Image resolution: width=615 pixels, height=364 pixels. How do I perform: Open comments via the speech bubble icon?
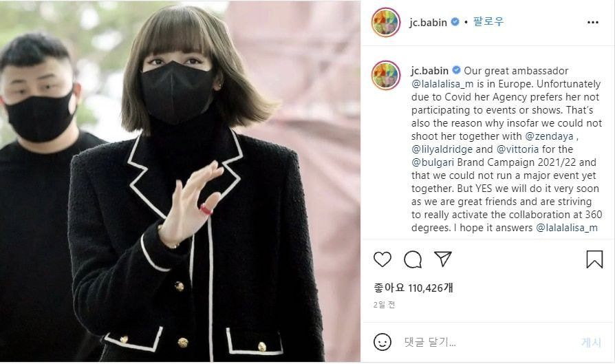[413, 259]
